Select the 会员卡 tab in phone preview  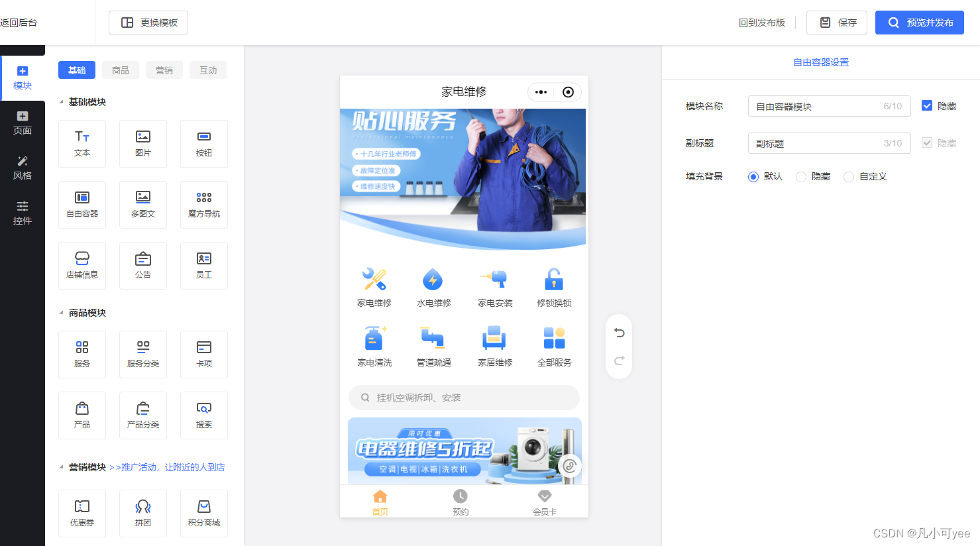point(545,502)
